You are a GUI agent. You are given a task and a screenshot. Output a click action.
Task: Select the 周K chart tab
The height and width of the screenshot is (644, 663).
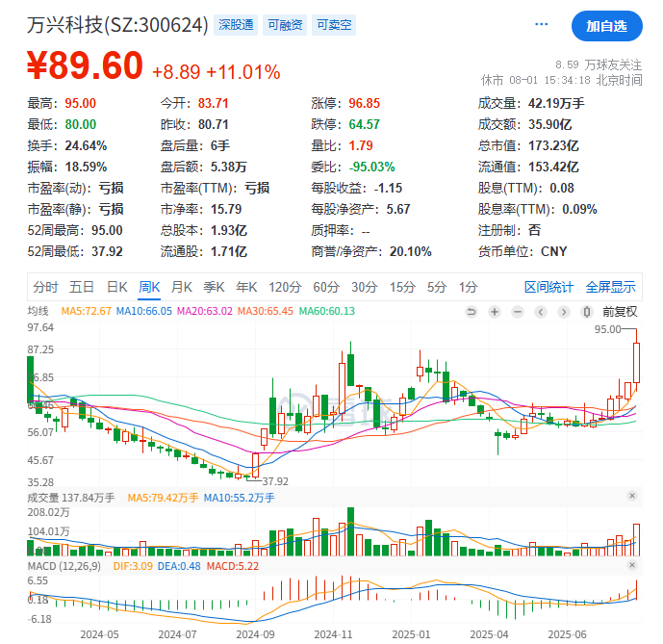[x=149, y=287]
